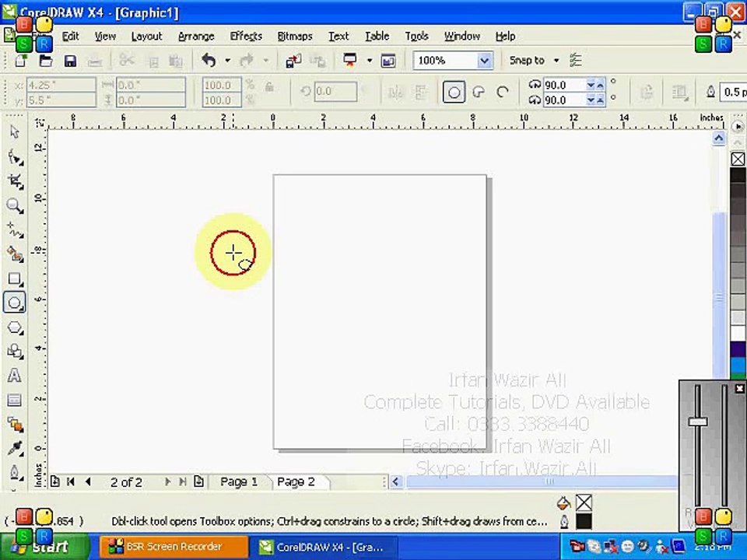Add page after icon in navigator
The image size is (747, 560).
(199, 482)
